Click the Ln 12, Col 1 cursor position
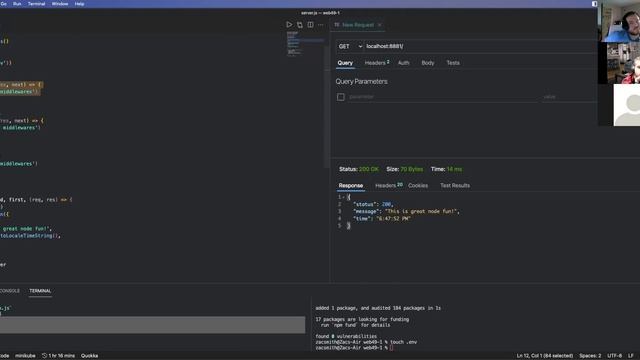 (544, 356)
